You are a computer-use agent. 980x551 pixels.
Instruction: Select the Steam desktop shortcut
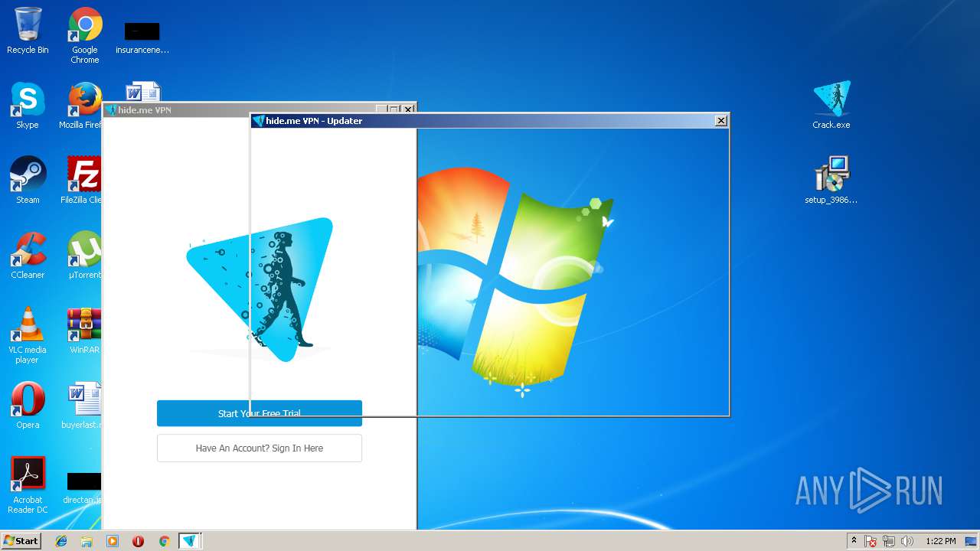point(28,181)
